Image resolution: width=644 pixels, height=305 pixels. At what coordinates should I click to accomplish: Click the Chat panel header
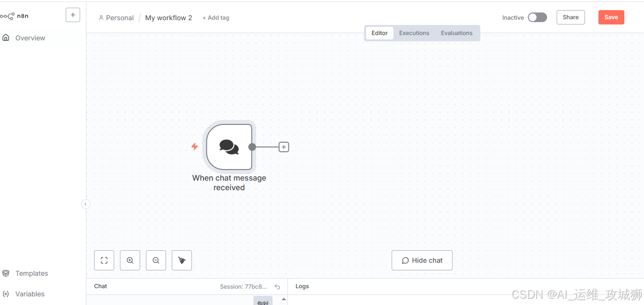click(x=100, y=286)
